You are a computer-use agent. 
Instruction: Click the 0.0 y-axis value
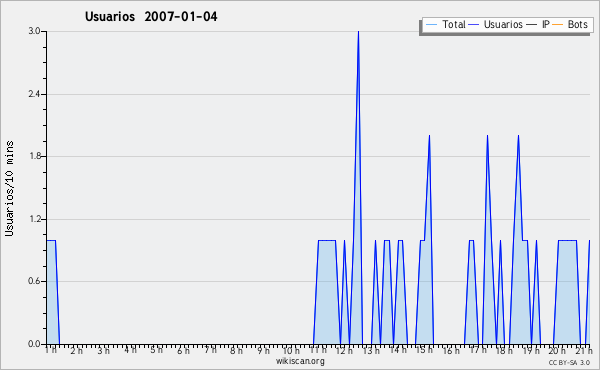coord(35,344)
